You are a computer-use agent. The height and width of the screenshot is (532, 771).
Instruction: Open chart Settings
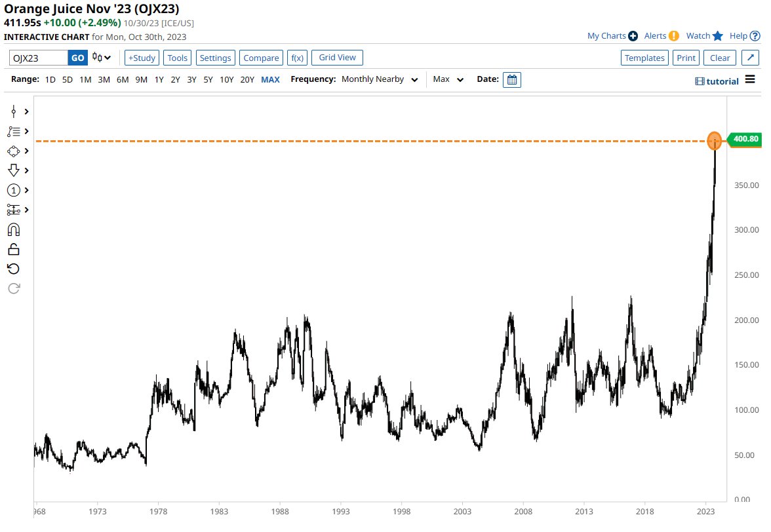215,58
